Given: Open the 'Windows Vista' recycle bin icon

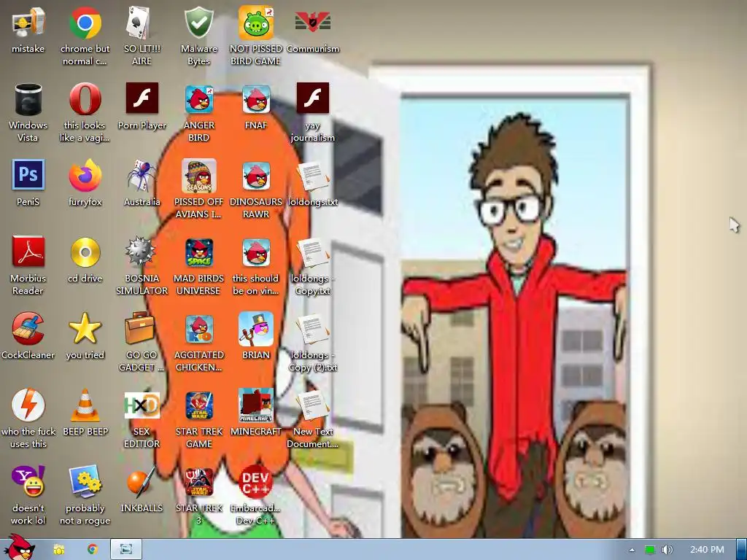Looking at the screenshot, I should pos(28,99).
